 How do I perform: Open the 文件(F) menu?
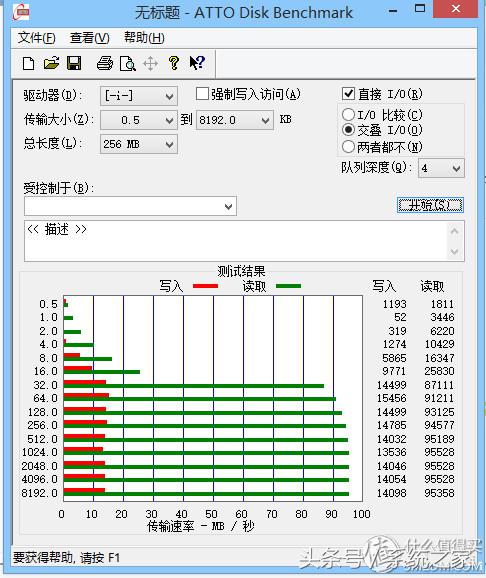(37, 38)
